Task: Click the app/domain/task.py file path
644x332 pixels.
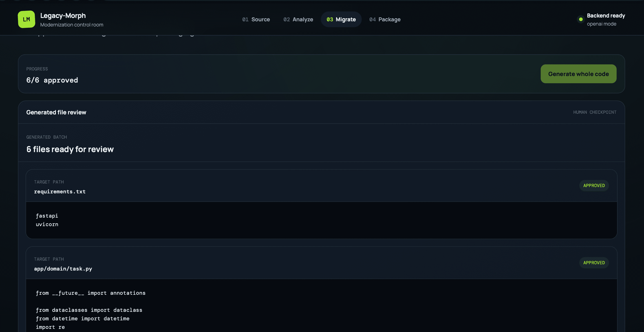Action: (63, 269)
